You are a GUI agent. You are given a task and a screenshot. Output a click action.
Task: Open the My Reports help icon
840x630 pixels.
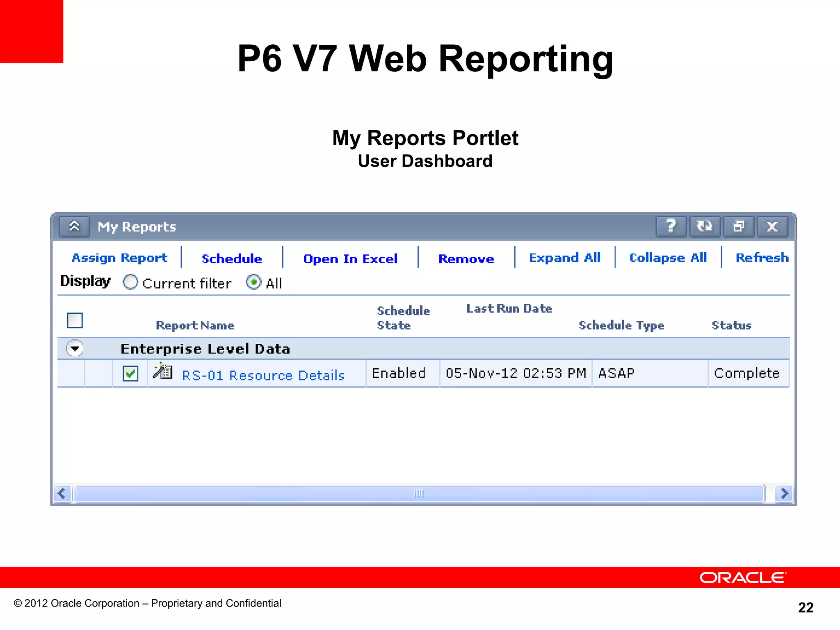pyautogui.click(x=671, y=226)
